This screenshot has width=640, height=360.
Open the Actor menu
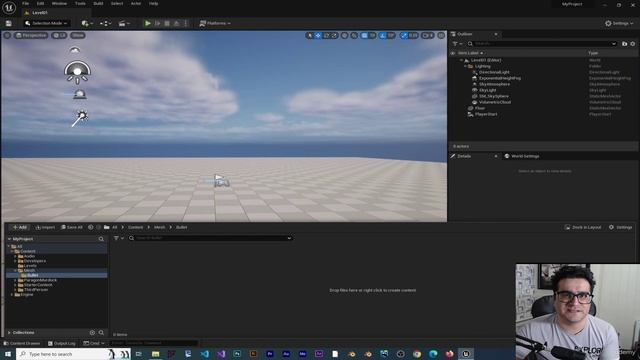[x=136, y=3]
